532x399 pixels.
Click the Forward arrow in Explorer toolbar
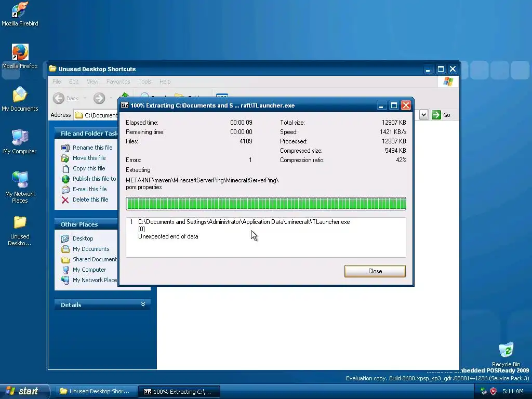pos(99,98)
